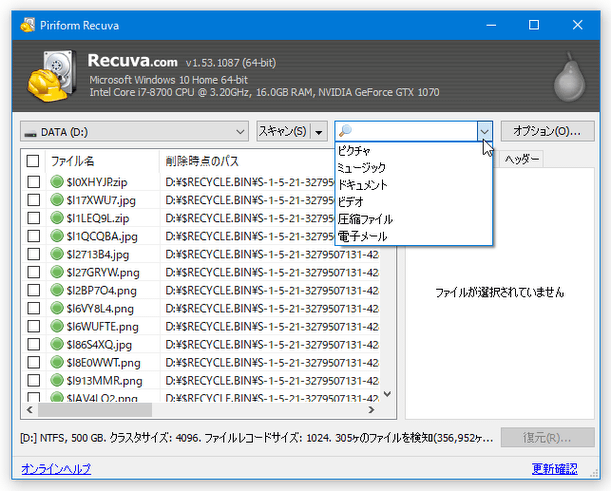Click the green status dot for $I913MMR.png
The width and height of the screenshot is (611, 491).
tap(57, 380)
